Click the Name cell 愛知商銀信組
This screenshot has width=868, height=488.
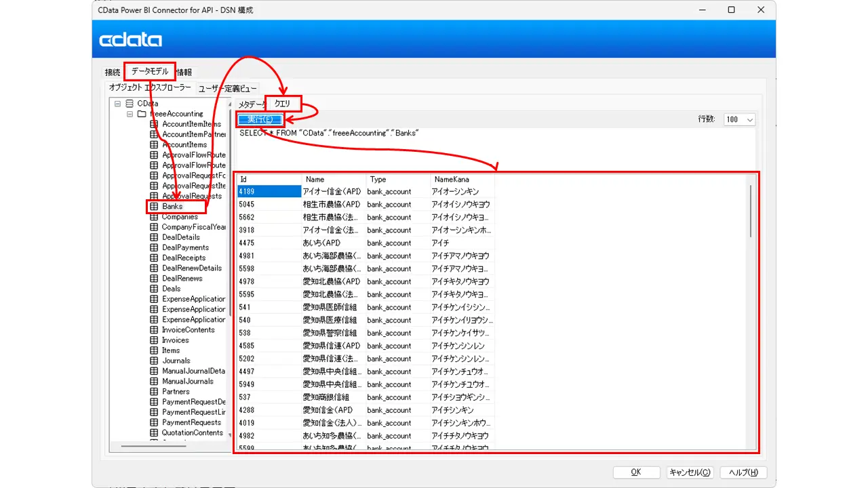point(334,398)
